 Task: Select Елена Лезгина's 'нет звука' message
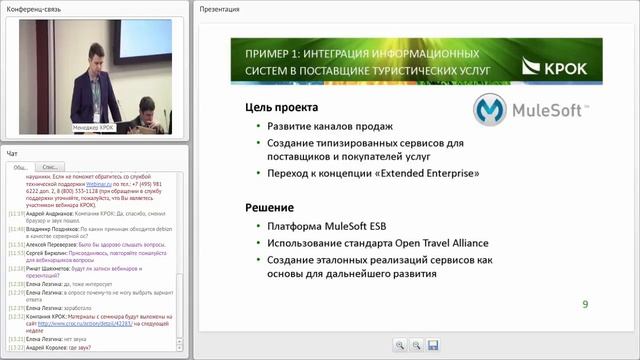[x=48, y=339]
